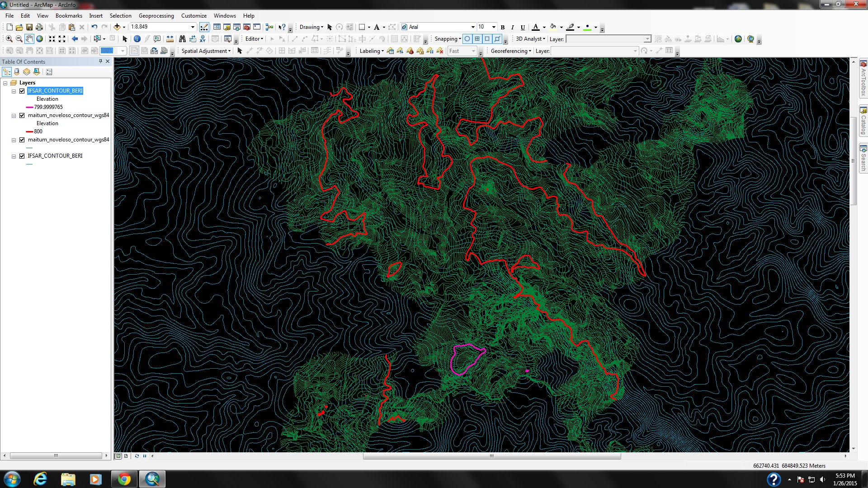Toggle Point Snapping
Screen dimensions: 868x488
(x=467, y=39)
